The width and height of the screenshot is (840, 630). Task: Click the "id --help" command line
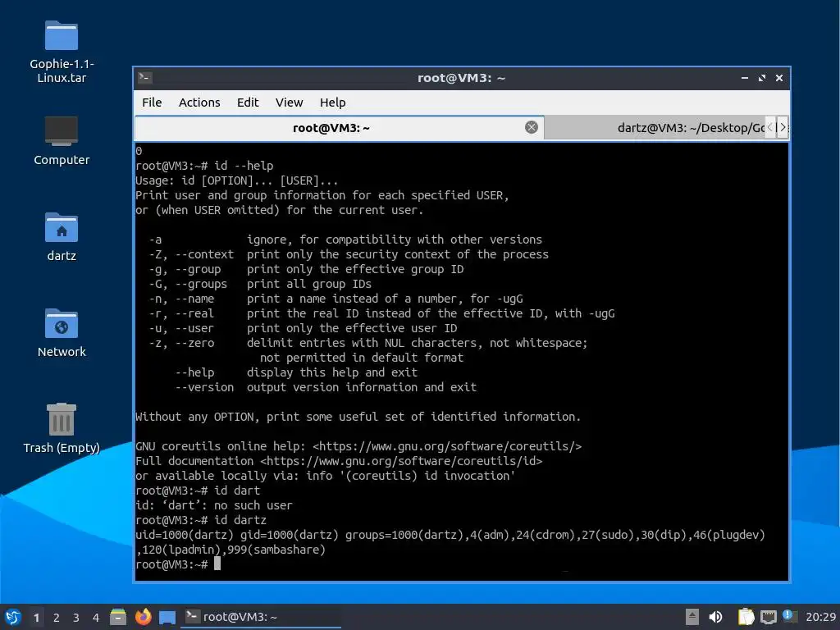[204, 166]
